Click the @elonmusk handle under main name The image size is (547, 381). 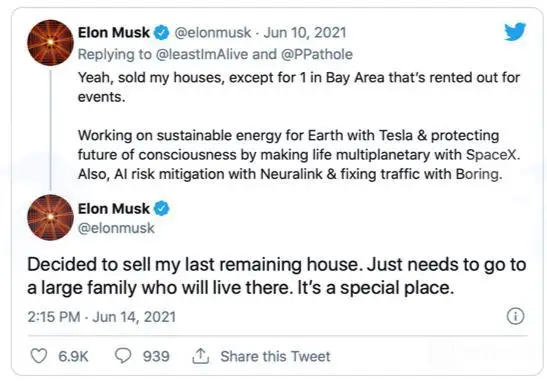(x=116, y=228)
